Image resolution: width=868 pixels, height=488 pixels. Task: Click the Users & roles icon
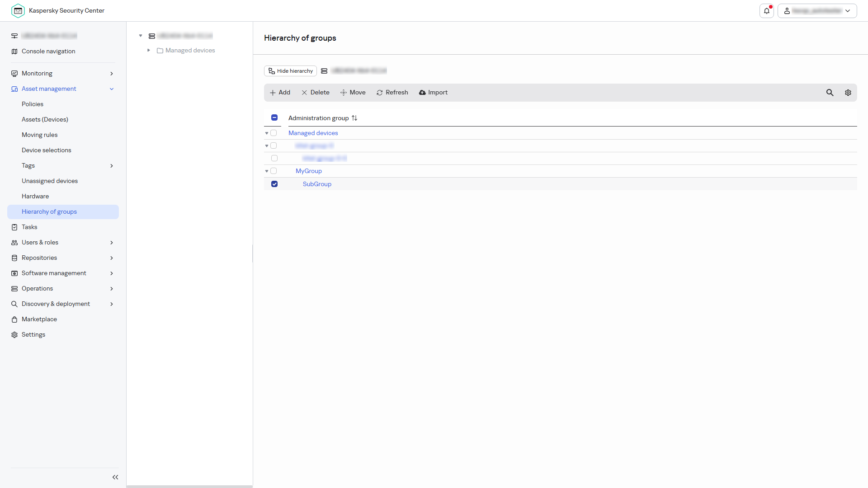point(14,243)
